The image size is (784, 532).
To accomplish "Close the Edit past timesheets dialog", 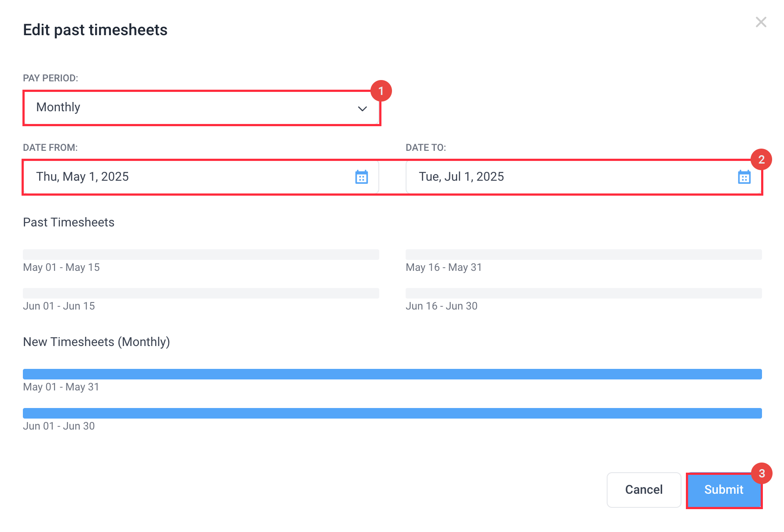I will [x=761, y=22].
